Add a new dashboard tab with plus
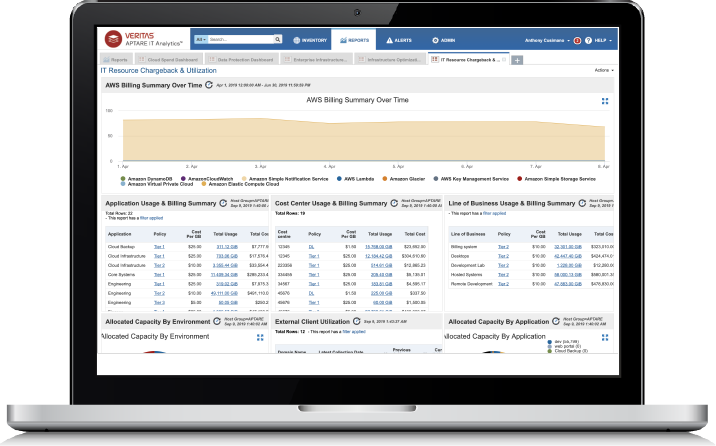Screen dimensions: 716x446 pos(517,60)
